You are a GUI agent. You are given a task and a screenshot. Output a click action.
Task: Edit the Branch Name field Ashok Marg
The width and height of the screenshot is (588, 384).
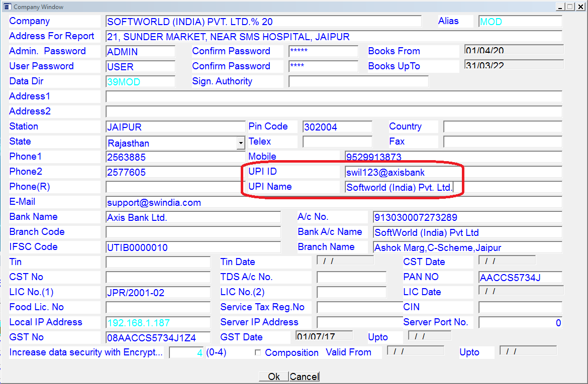click(467, 247)
